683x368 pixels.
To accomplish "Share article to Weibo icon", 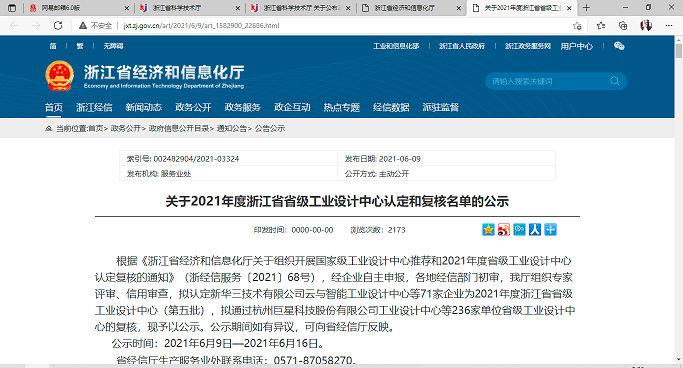I will pyautogui.click(x=504, y=230).
